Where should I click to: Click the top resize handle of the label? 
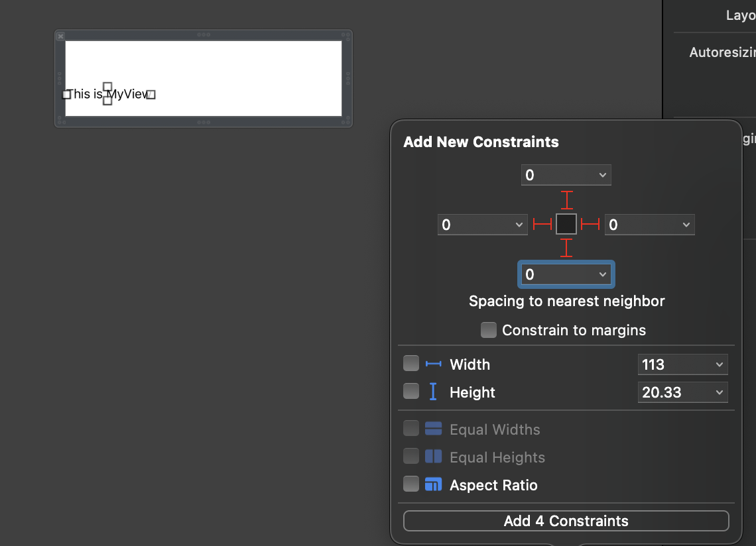click(x=107, y=87)
